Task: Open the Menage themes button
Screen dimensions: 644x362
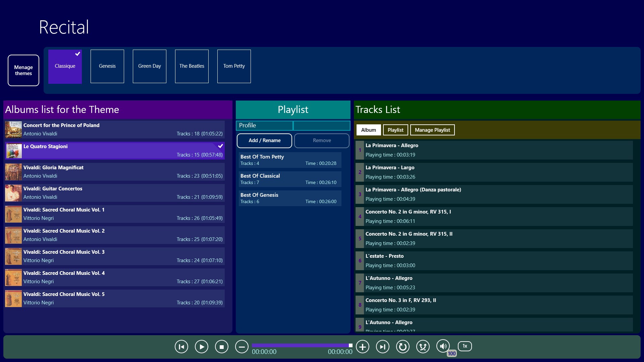Action: coord(23,70)
